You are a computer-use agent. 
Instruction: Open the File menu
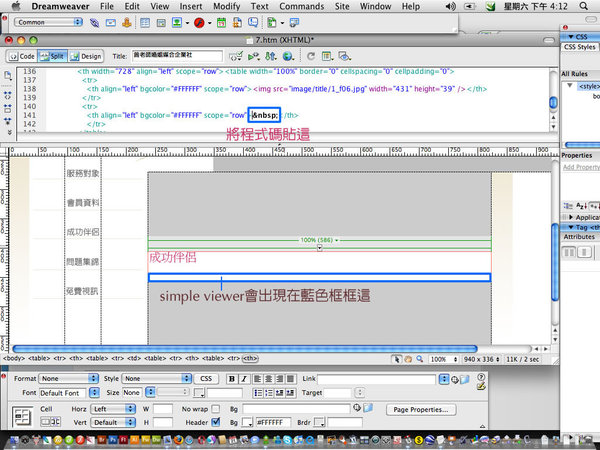(107, 6)
